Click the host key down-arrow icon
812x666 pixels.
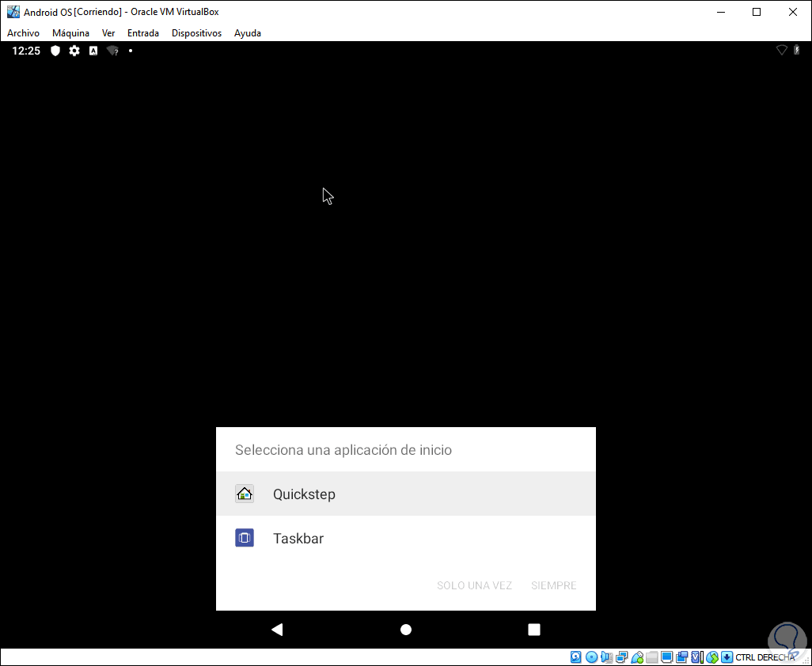(727, 657)
